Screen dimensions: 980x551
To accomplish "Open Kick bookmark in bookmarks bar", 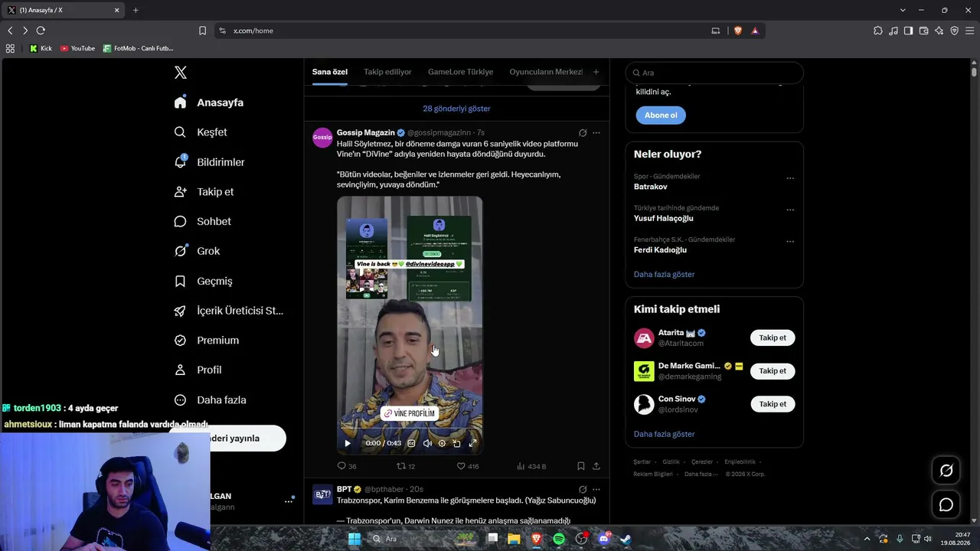I will (41, 48).
